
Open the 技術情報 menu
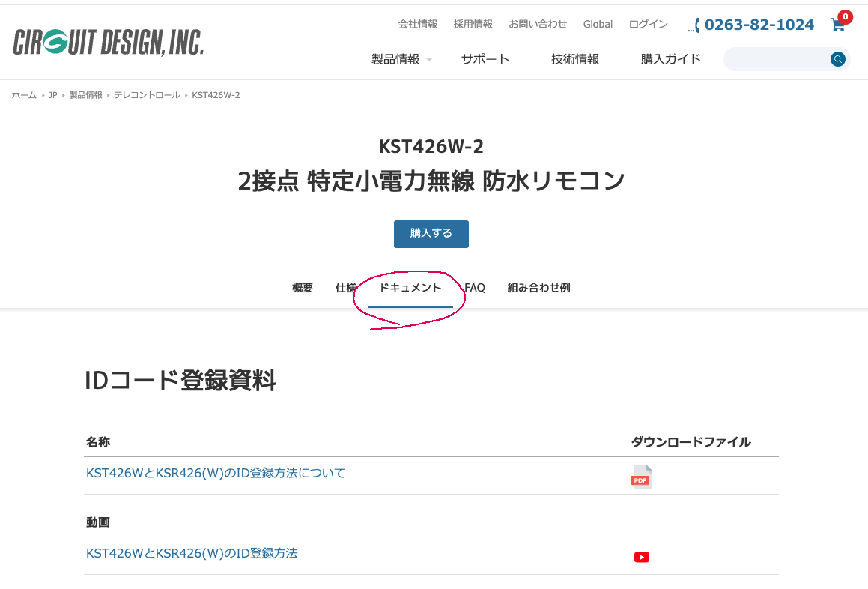(575, 59)
